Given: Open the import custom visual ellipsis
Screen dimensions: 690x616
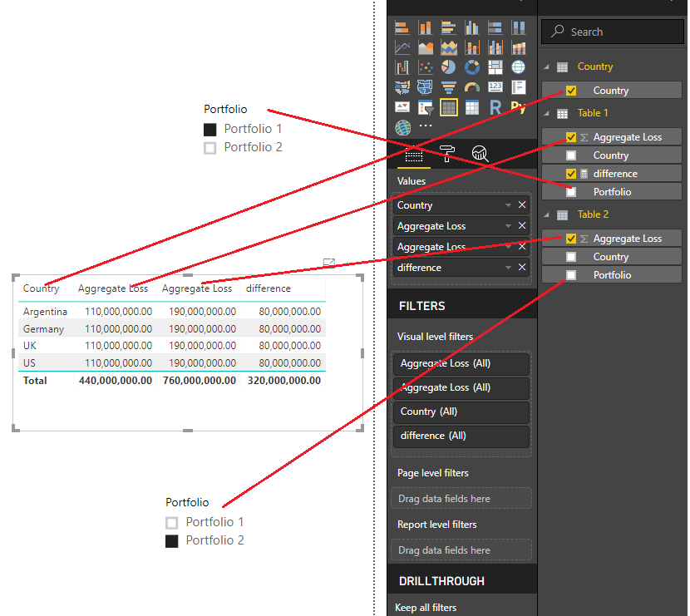Looking at the screenshot, I should tap(425, 126).
